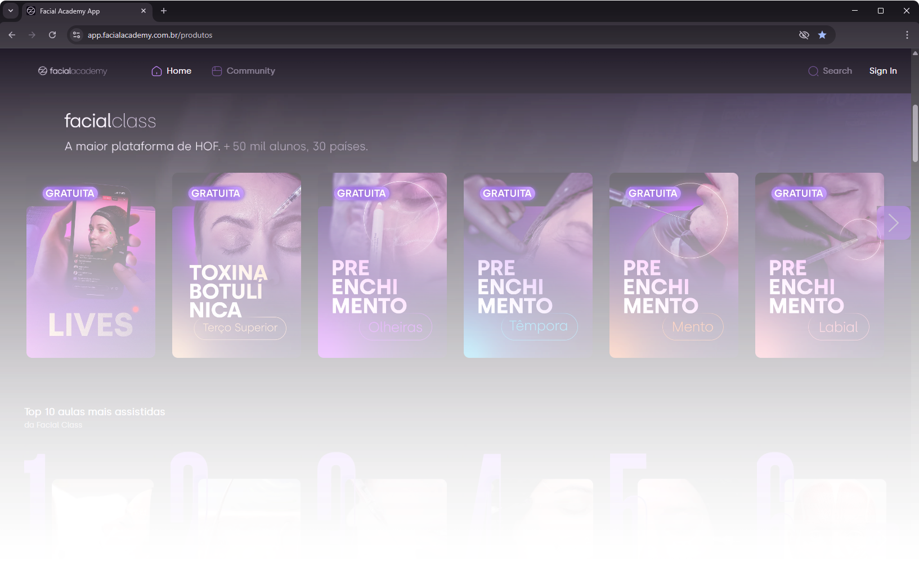
Task: Reload the page
Action: pos(52,35)
